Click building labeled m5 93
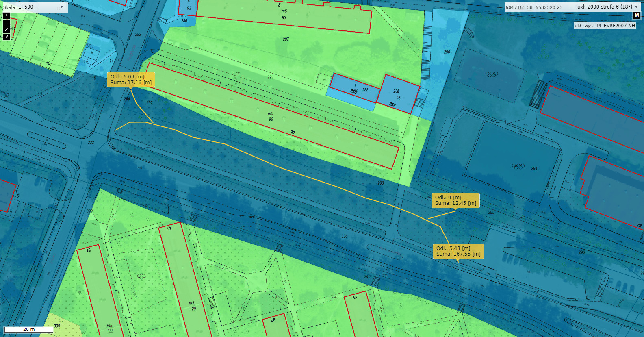This screenshot has height=337, width=644. point(284,15)
